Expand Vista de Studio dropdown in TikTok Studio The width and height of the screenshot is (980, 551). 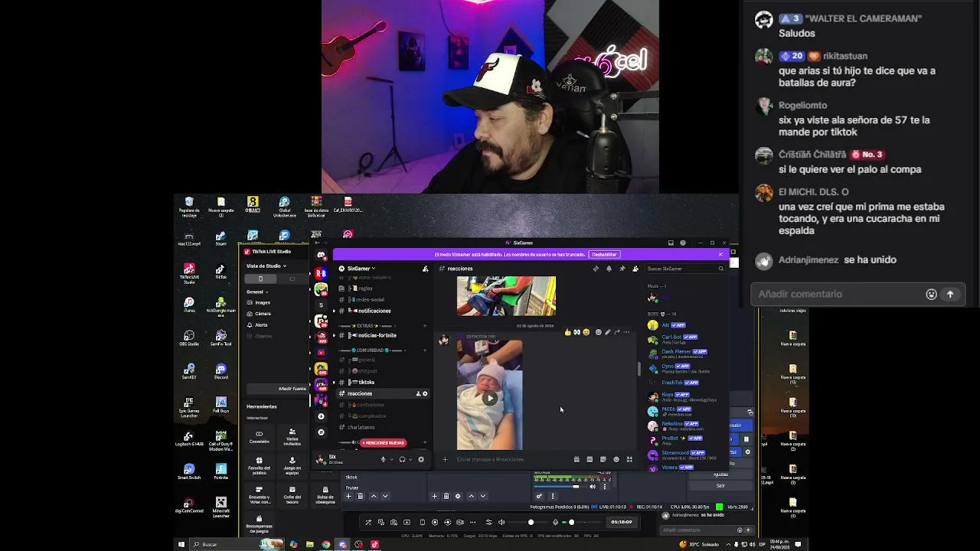[266, 266]
